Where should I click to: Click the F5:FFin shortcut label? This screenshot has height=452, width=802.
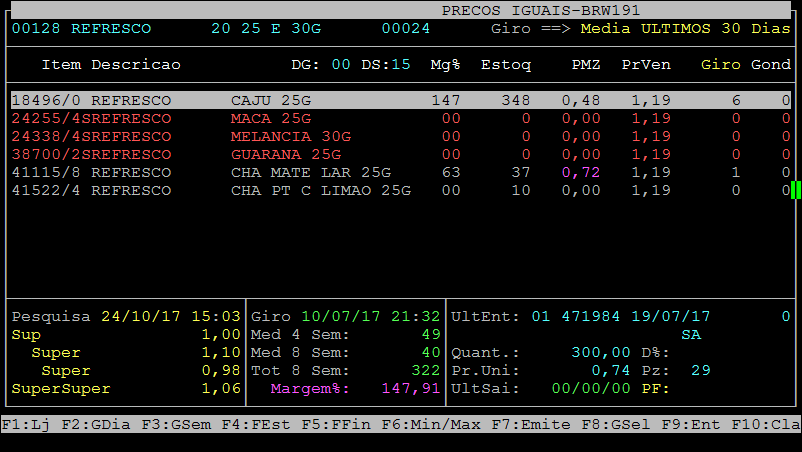pyautogui.click(x=326, y=425)
